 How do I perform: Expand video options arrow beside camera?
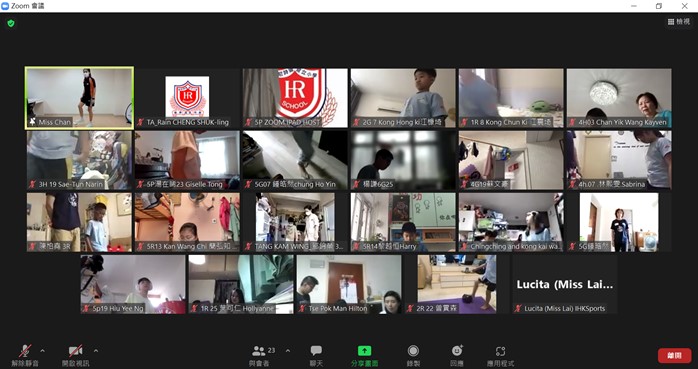pyautogui.click(x=96, y=350)
